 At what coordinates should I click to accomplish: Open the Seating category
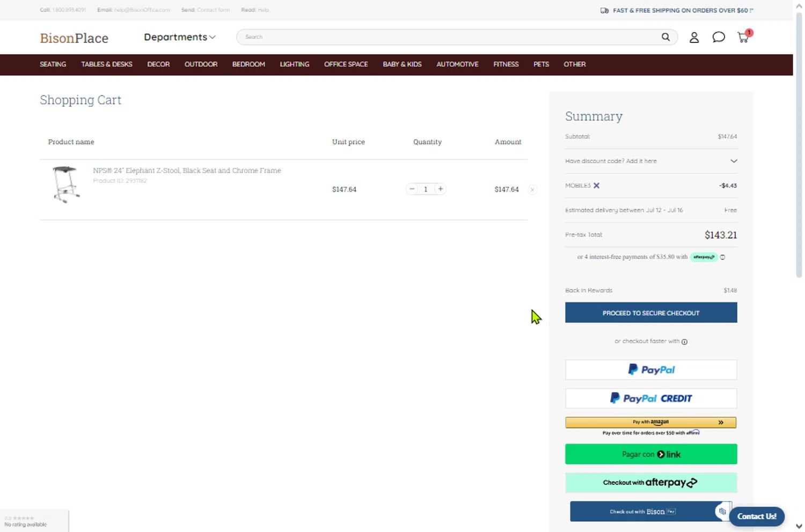click(x=53, y=64)
